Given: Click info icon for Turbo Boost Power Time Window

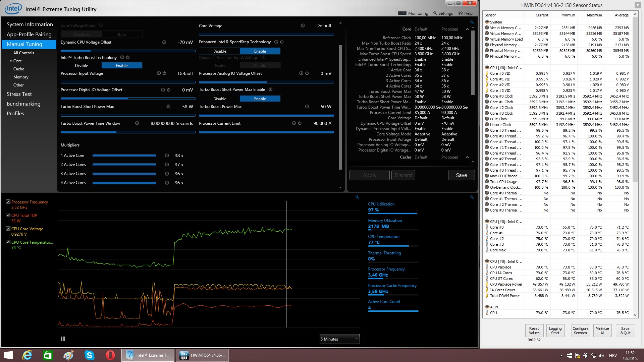Looking at the screenshot, I should tap(137, 123).
